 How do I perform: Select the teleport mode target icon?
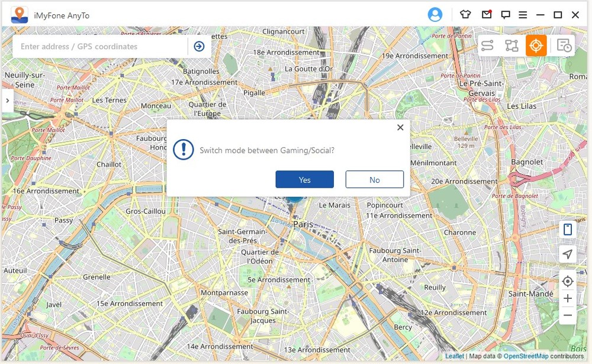536,46
